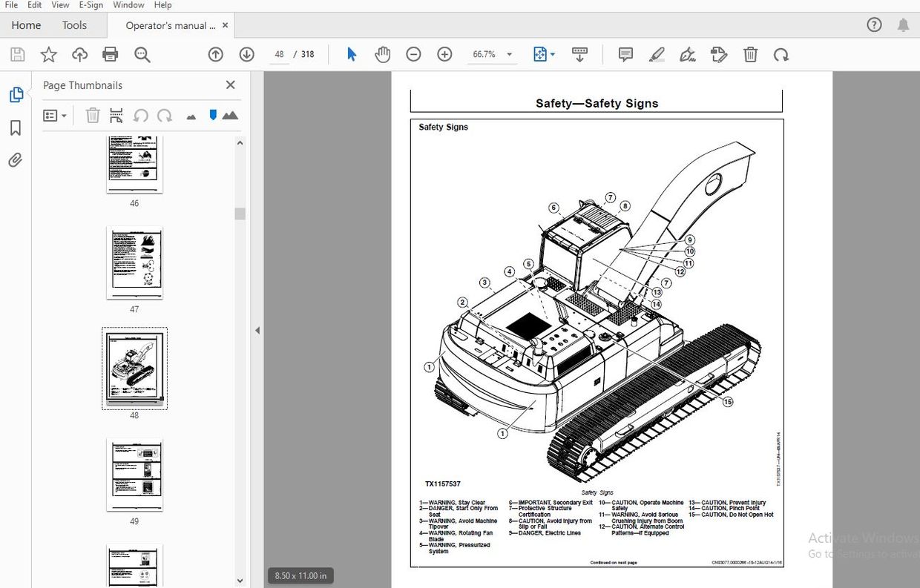The image size is (920, 588).
Task: Open the Attachments panel
Action: click(x=15, y=159)
